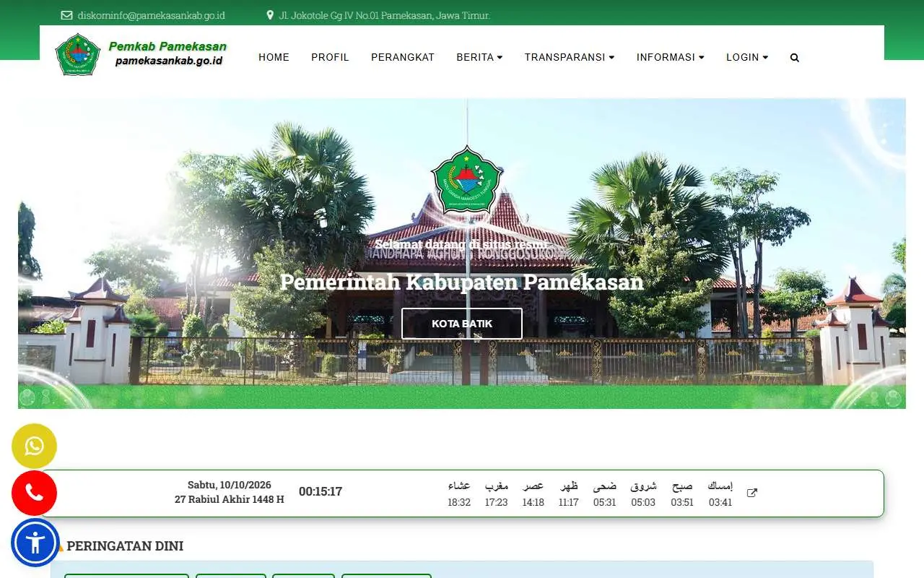Click the Selamat datang di situs resmi text
Image resolution: width=924 pixels, height=578 pixels.
tap(461, 244)
